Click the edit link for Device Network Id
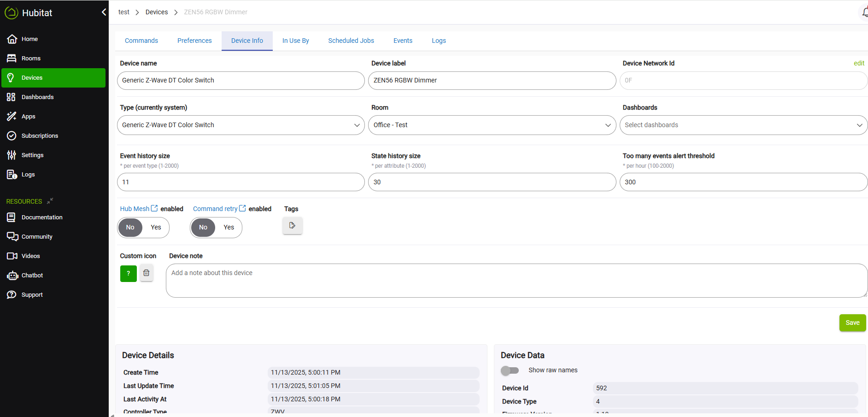Screen dimensions: 868x417 (858, 64)
